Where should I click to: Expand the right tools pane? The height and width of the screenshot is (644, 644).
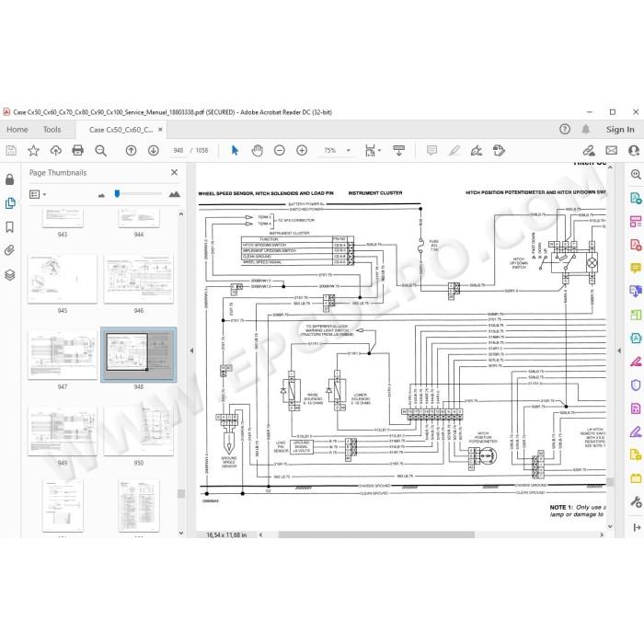point(637,528)
